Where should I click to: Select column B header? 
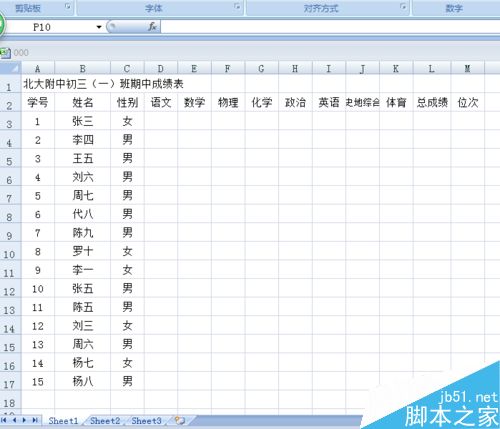82,69
